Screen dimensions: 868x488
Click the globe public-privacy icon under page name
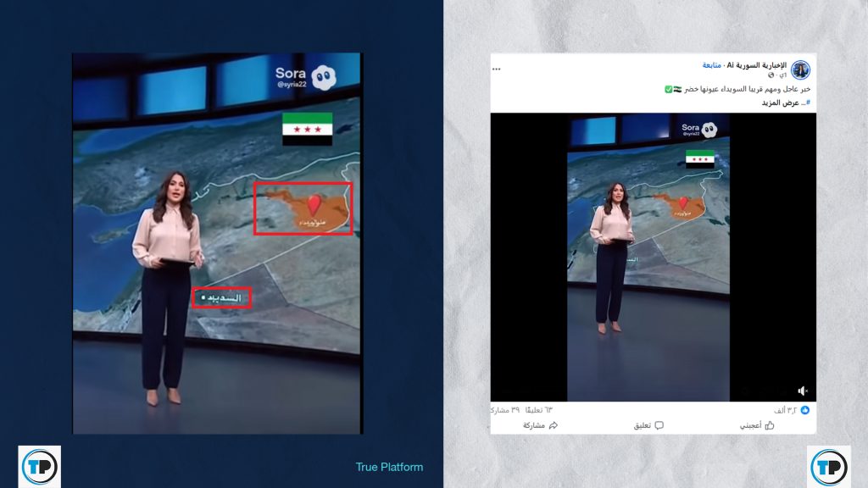[771, 76]
